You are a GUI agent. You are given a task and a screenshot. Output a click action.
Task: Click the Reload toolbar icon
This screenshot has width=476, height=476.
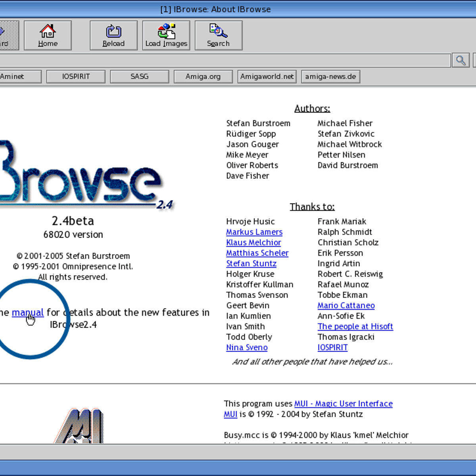click(113, 35)
